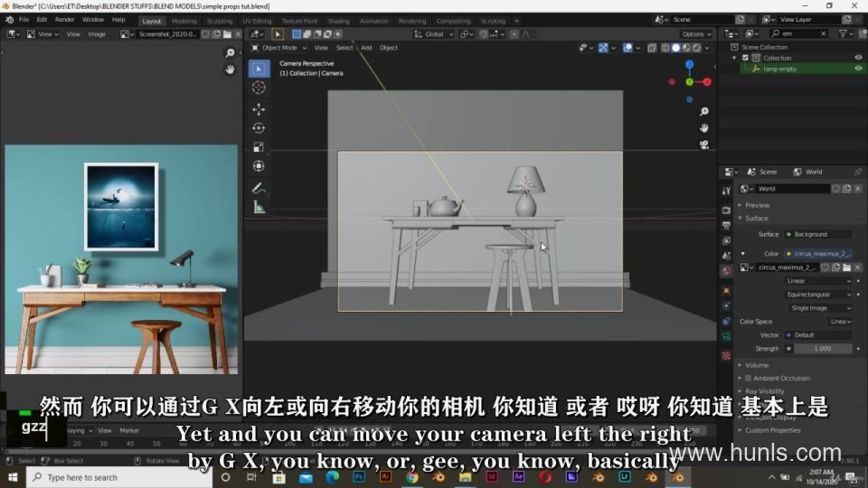Switch to the Modeling workspace tab
868x488 pixels.
pos(184,21)
